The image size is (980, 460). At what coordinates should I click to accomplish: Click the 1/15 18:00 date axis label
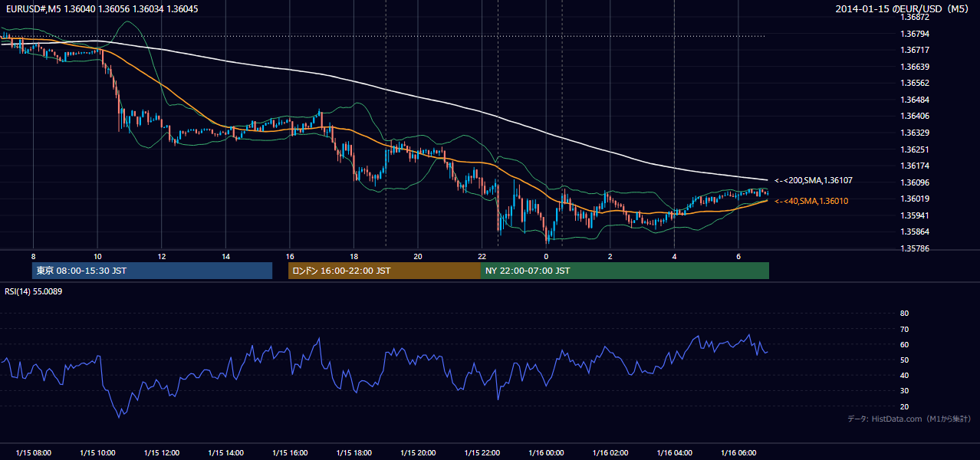point(354,453)
